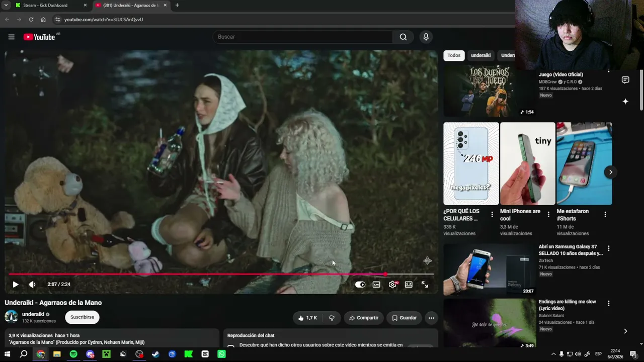Open the Windows Start menu

7,354
